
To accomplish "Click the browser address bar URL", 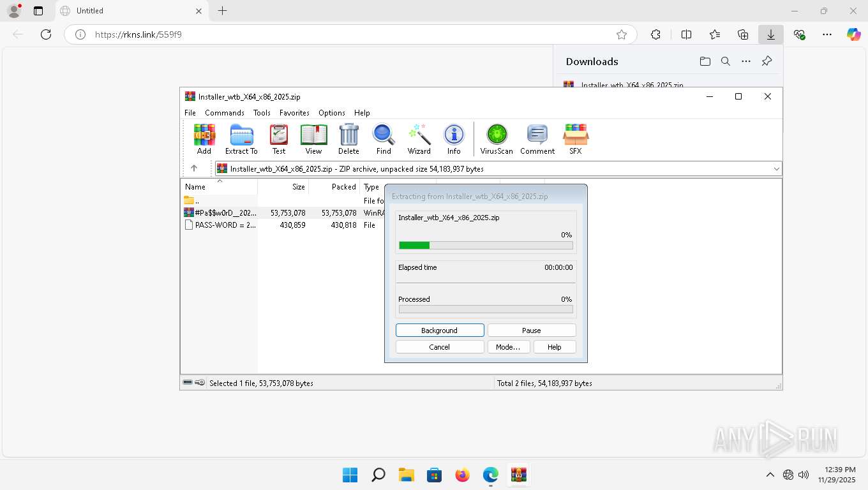I will tap(138, 34).
